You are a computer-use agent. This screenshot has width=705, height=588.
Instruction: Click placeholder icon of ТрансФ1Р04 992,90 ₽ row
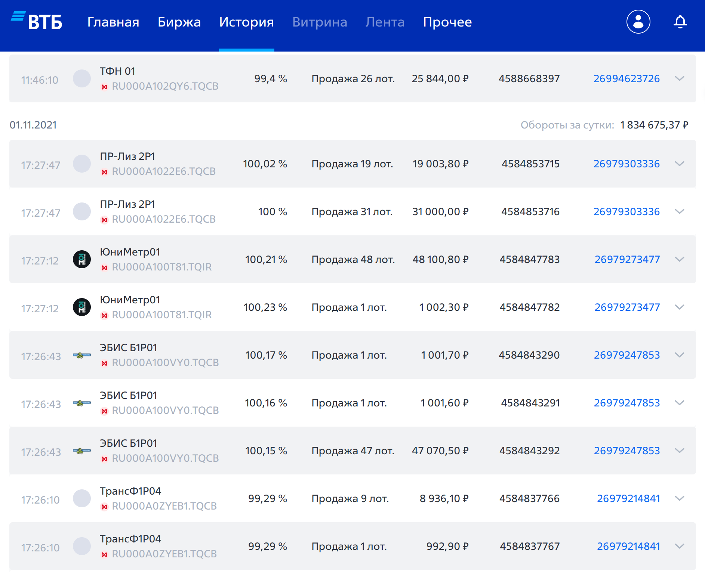pos(82,546)
